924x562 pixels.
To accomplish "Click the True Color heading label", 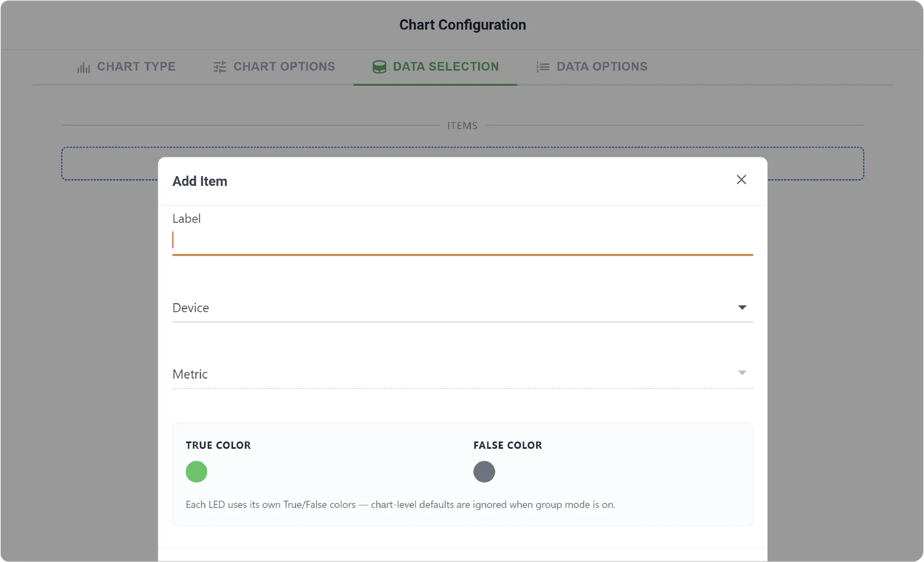I will pyautogui.click(x=219, y=445).
